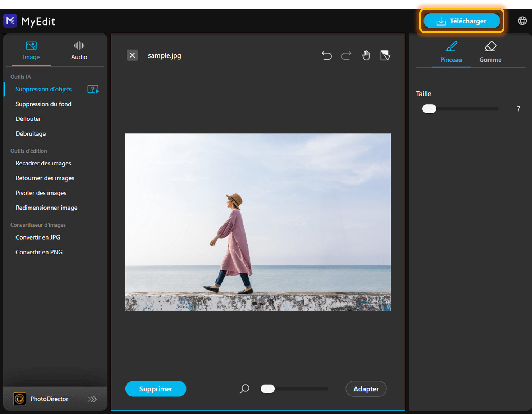Click the PhotoDirector icon
This screenshot has height=414, width=532.
pos(19,399)
